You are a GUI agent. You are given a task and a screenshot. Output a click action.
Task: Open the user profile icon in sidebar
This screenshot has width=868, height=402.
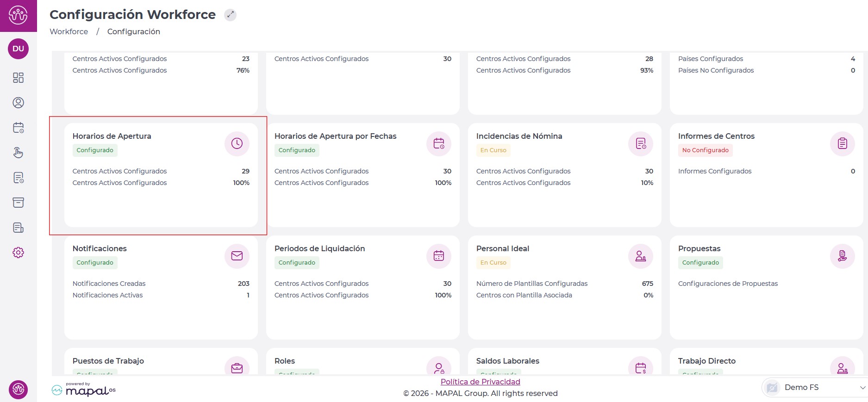pos(18,103)
